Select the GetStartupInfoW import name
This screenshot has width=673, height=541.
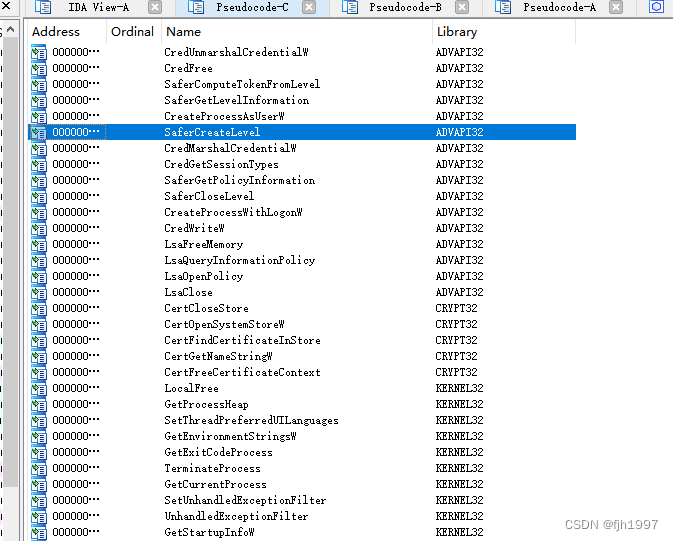point(209,532)
